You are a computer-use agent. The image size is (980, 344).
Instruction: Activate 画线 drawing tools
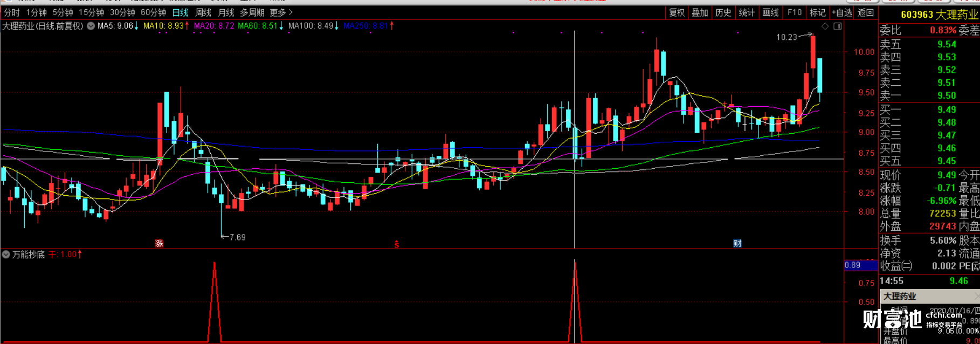(770, 12)
